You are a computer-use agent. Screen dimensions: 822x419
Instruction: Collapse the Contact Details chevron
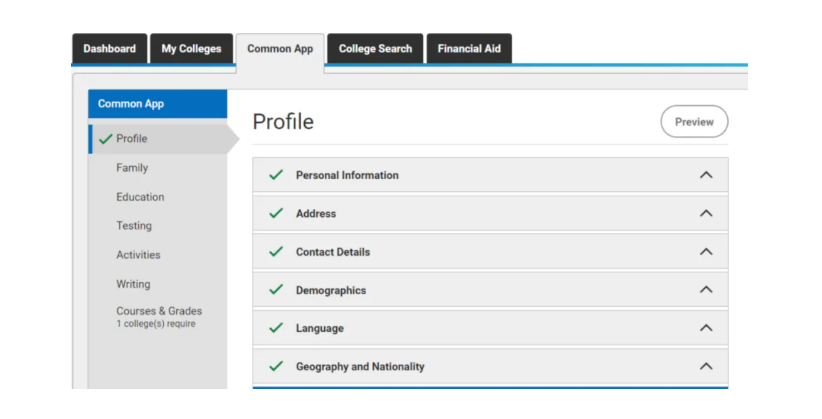coord(706,252)
